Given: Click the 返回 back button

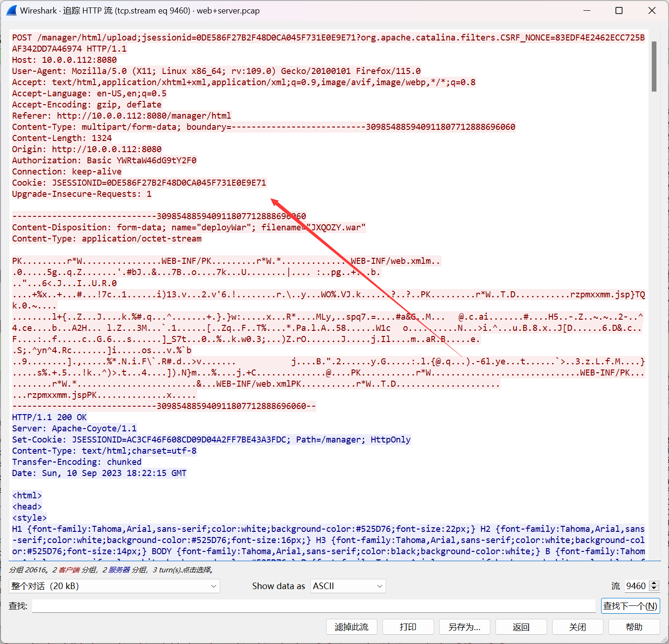Looking at the screenshot, I should tap(521, 627).
